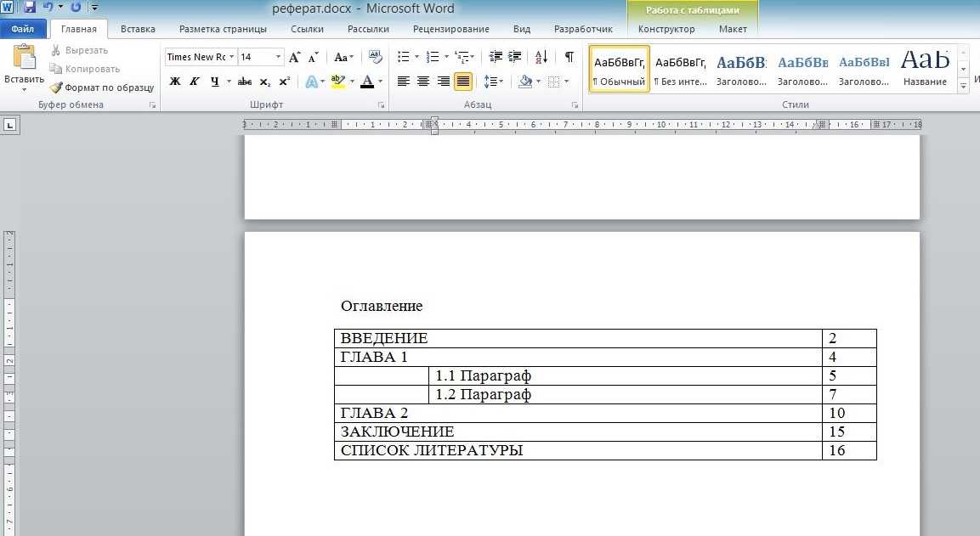Click the font color red A swatch
This screenshot has width=980, height=536.
[367, 82]
